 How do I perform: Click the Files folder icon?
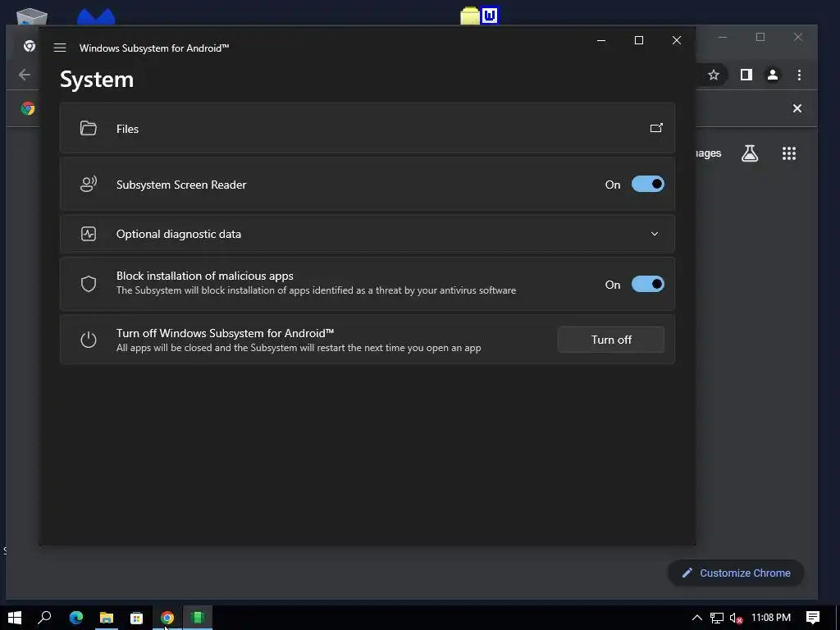[x=89, y=128]
